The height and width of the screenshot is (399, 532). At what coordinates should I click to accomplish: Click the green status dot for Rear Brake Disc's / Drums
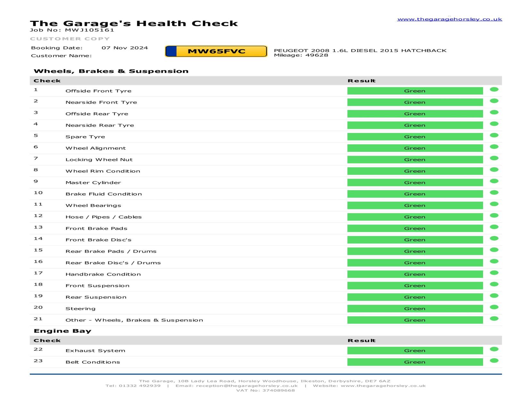tap(494, 261)
